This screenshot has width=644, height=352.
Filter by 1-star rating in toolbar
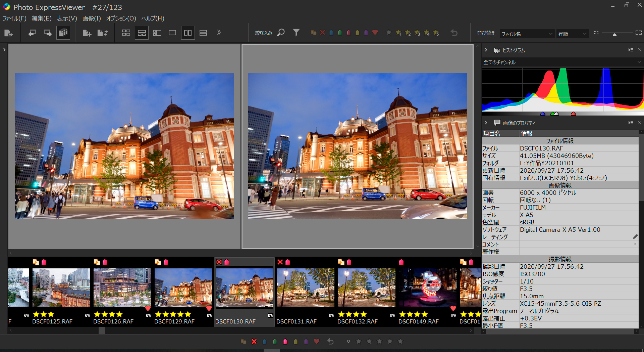(x=398, y=33)
